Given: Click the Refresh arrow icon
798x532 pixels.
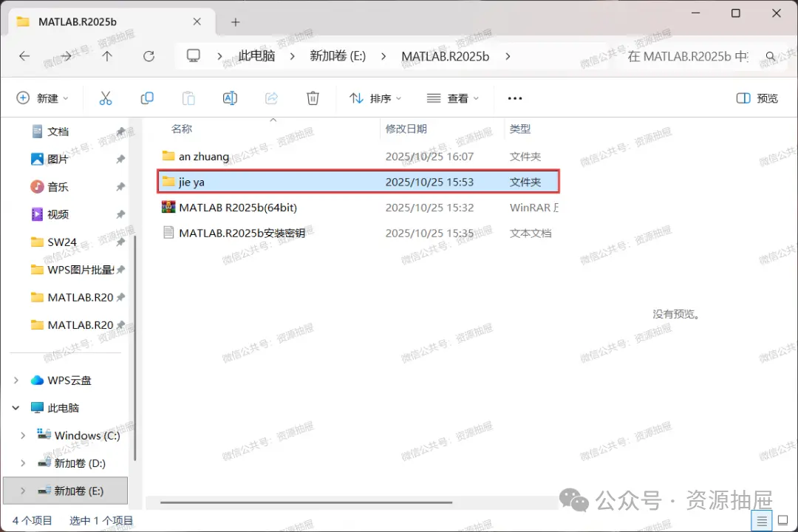Looking at the screenshot, I should 149,56.
